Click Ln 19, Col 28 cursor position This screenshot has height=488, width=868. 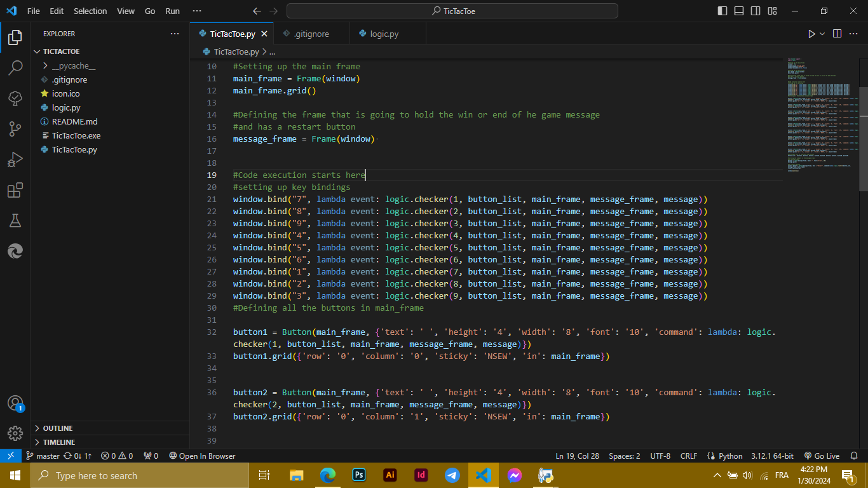[x=577, y=456]
